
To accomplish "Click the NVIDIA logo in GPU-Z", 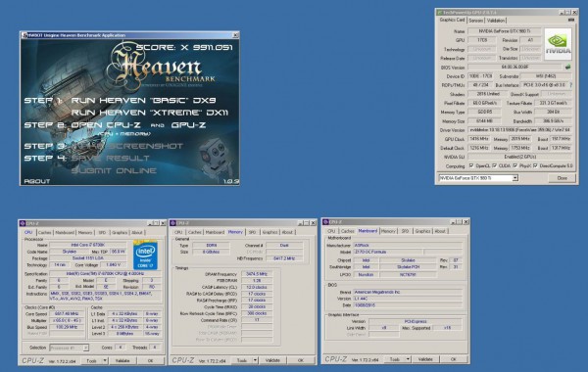I will click(558, 44).
